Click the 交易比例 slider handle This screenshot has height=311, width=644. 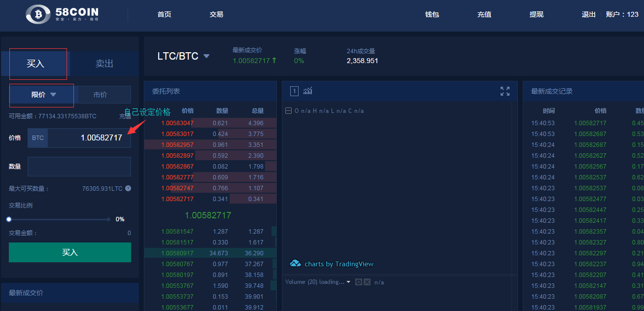[9, 219]
